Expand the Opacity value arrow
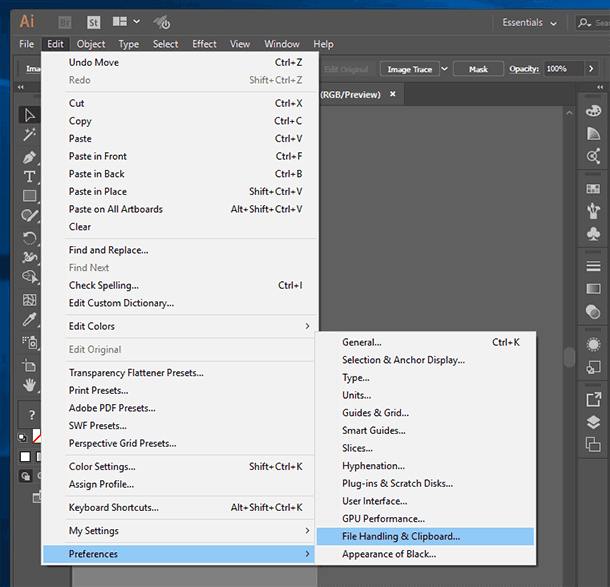 pyautogui.click(x=591, y=69)
